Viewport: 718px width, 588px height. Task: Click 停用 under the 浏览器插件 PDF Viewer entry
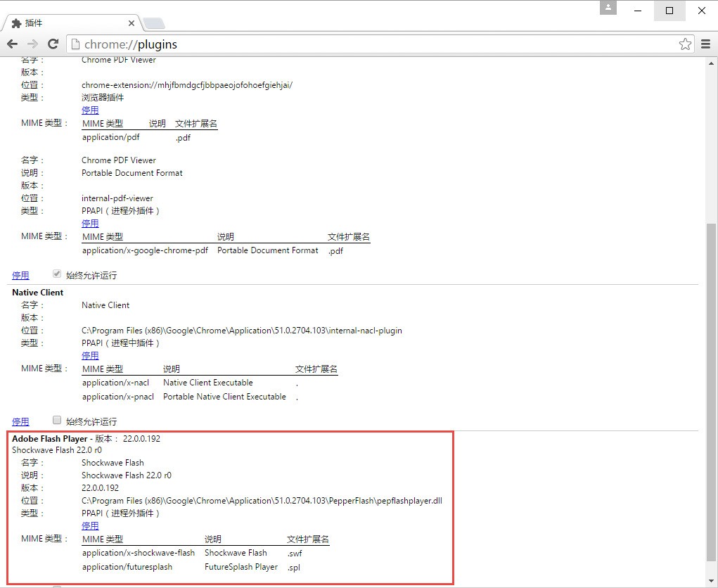(x=90, y=110)
